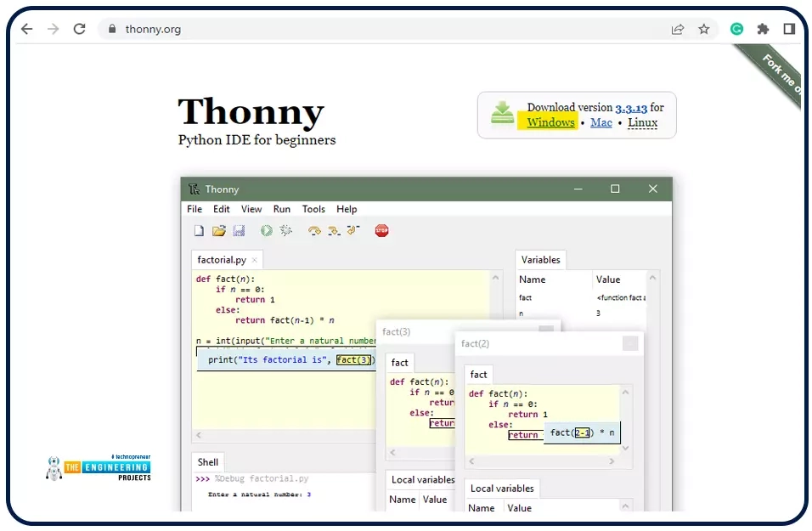Click the Open folder toolbar icon

(219, 230)
